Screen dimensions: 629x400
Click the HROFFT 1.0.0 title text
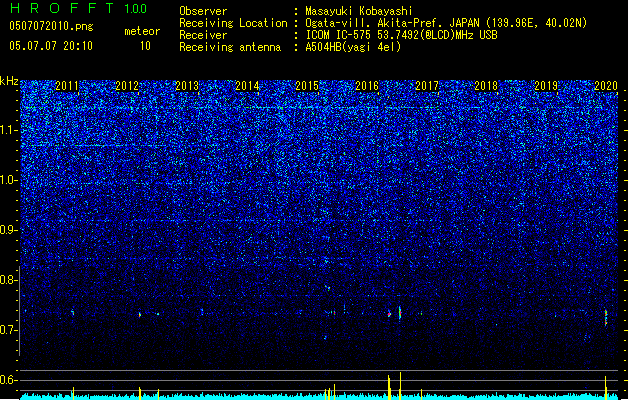pyautogui.click(x=79, y=8)
